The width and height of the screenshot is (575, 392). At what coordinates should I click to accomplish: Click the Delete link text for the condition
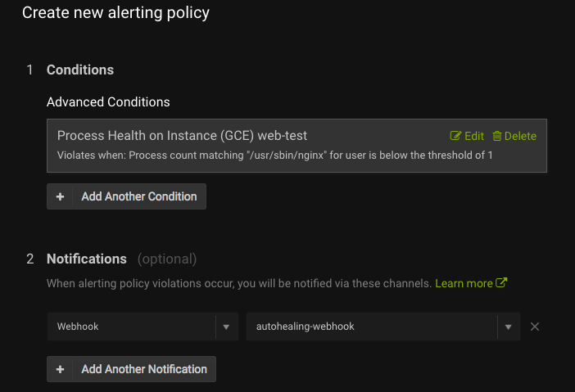pyautogui.click(x=520, y=136)
